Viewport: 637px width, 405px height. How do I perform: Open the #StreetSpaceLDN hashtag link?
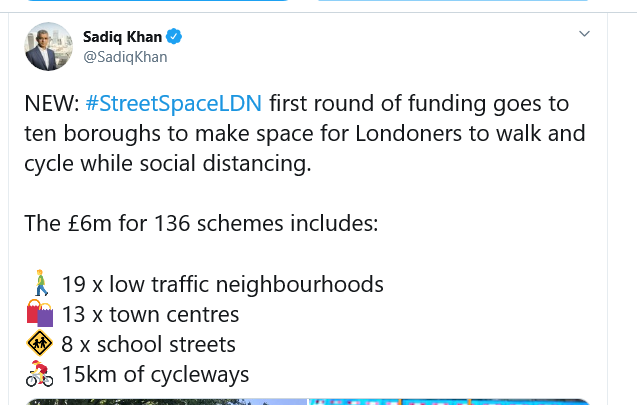(x=174, y=104)
